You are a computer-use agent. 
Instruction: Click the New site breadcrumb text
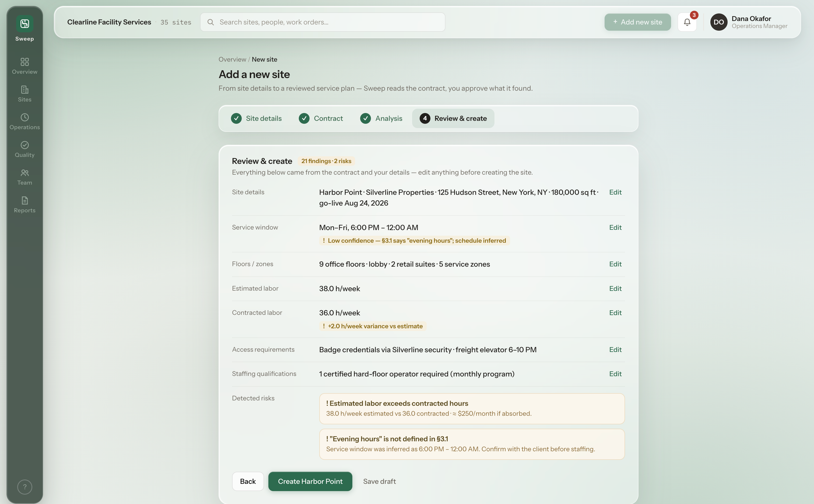pos(264,59)
